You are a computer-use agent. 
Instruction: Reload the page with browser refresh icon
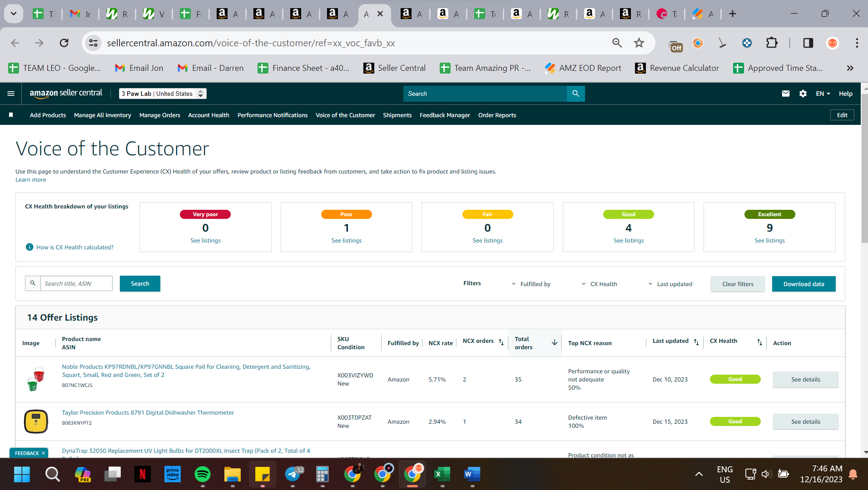[64, 43]
